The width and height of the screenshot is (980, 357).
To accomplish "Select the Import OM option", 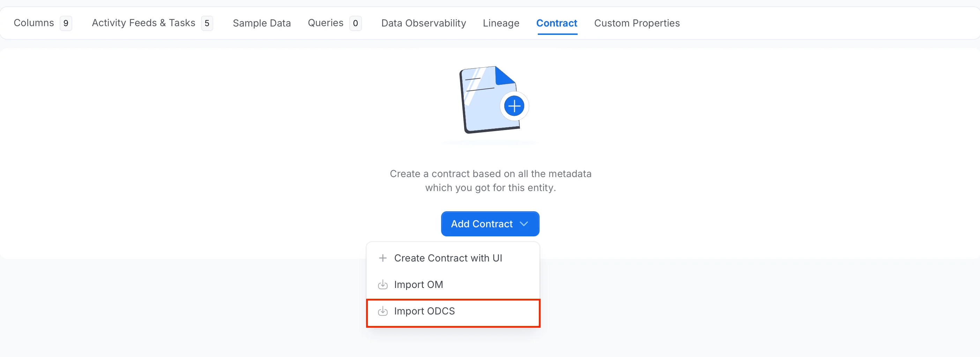I will pyautogui.click(x=453, y=285).
